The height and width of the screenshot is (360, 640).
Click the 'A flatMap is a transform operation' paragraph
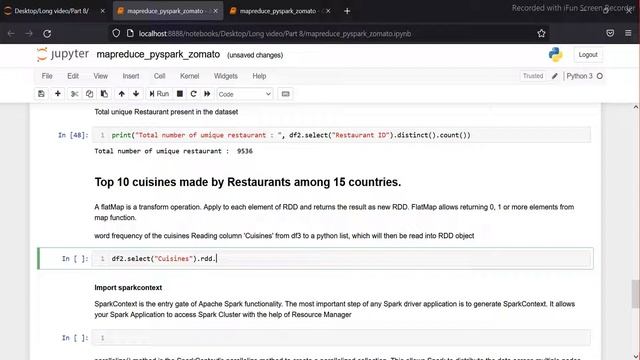pyautogui.click(x=334, y=212)
